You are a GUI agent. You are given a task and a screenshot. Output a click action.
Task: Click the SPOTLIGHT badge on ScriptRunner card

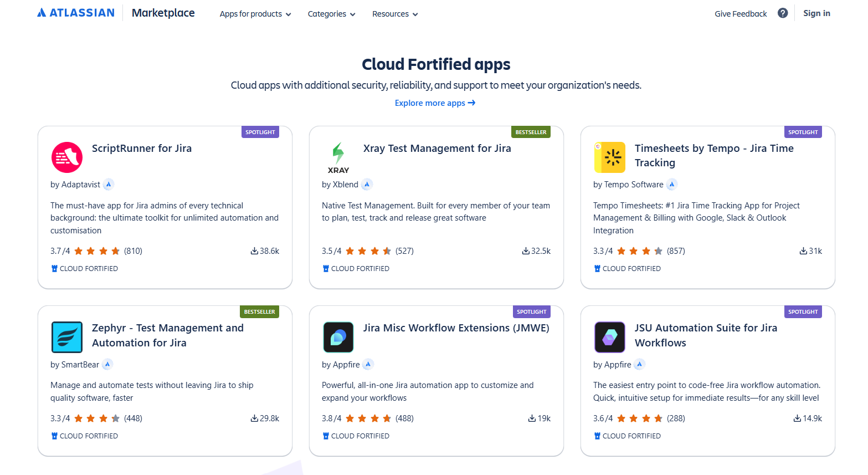(260, 132)
